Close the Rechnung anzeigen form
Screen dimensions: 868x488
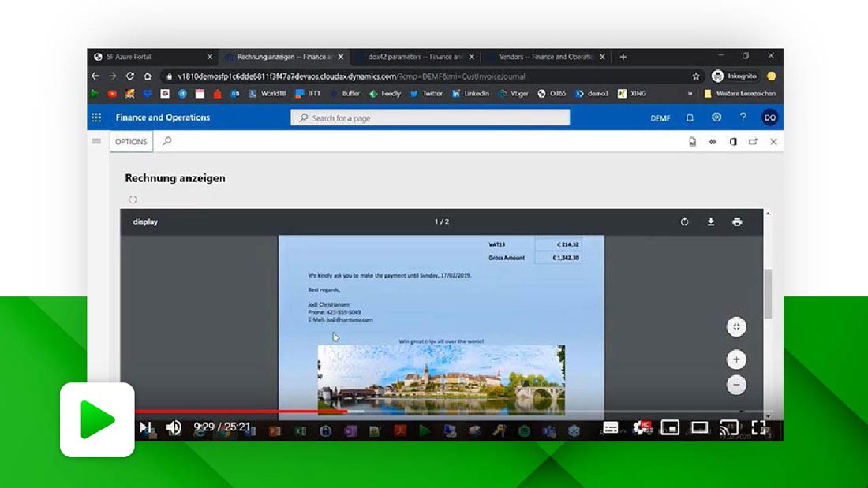coord(773,142)
